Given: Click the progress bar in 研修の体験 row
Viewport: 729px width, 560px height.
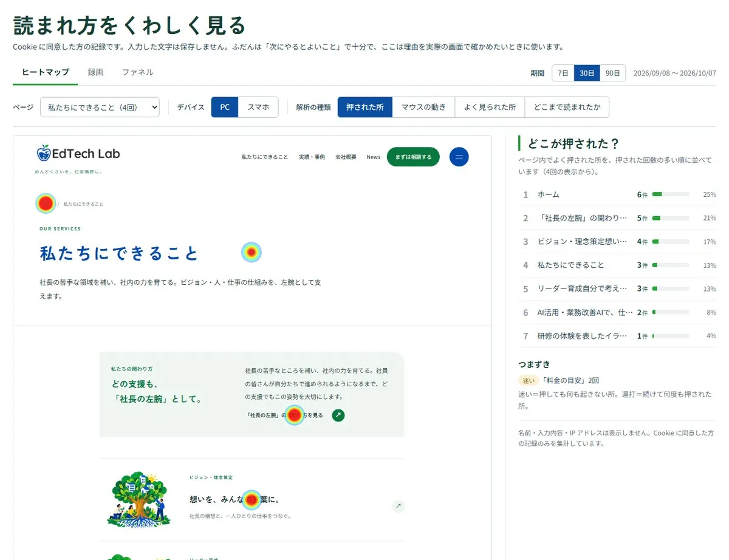Looking at the screenshot, I should [x=671, y=336].
